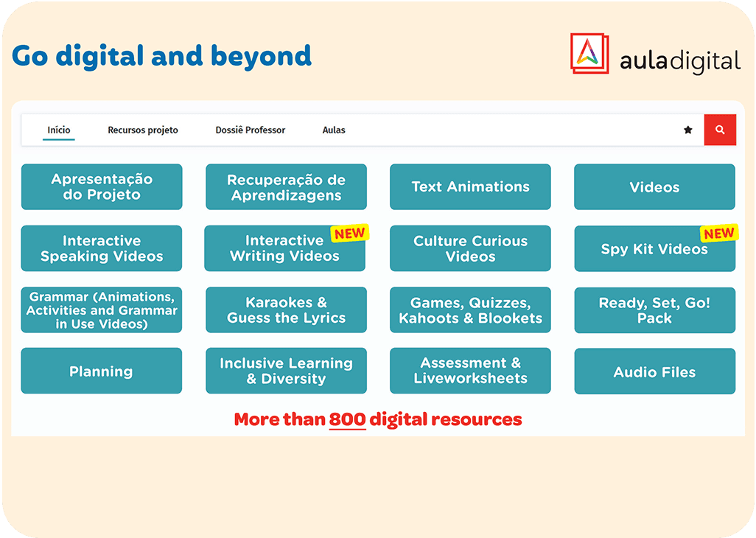Select Games, Quizzes, Kahoots & Blookets

(470, 310)
